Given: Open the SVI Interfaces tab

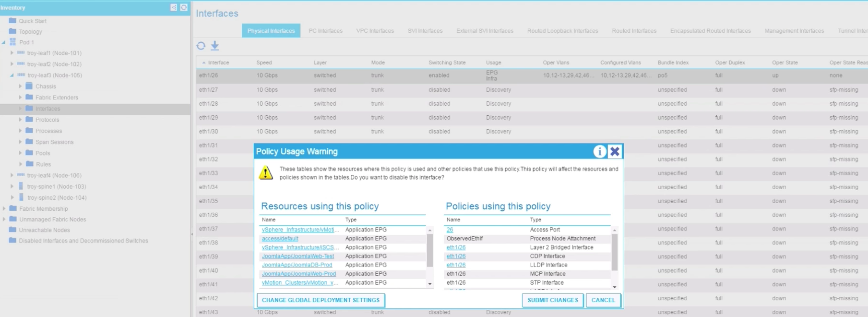Looking at the screenshot, I should pyautogui.click(x=425, y=31).
